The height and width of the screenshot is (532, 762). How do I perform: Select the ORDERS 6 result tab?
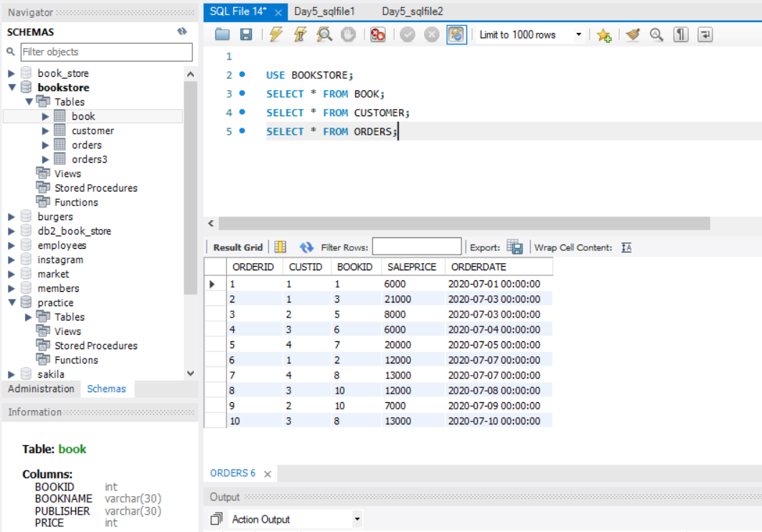[x=232, y=472]
